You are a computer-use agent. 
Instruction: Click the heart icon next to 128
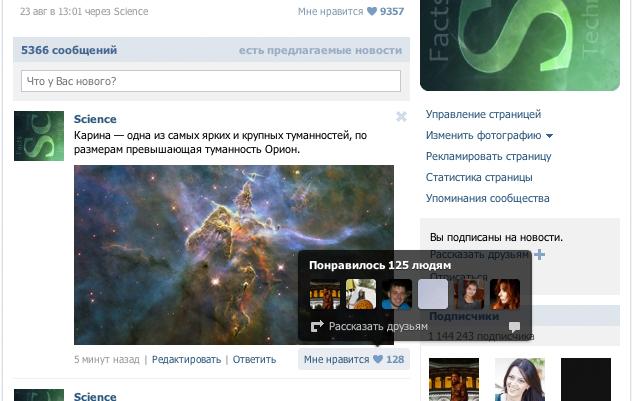point(378,359)
